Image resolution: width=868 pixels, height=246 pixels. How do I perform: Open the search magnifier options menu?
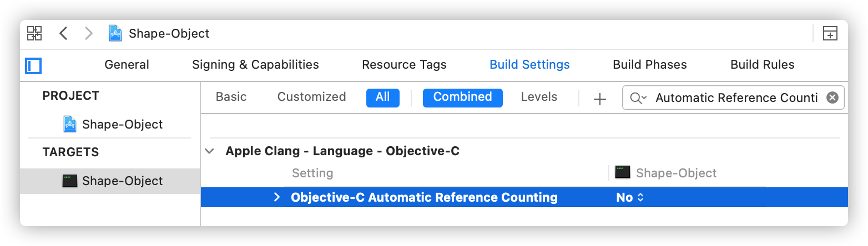639,98
